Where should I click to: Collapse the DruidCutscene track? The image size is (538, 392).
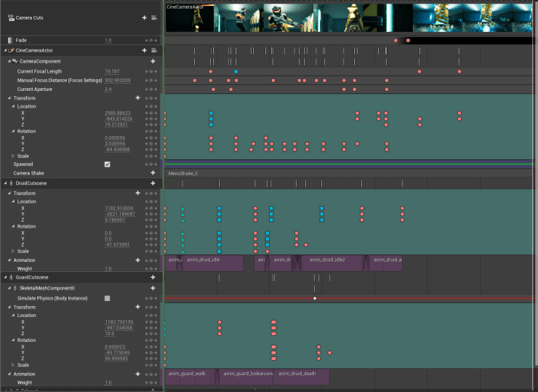(5, 183)
